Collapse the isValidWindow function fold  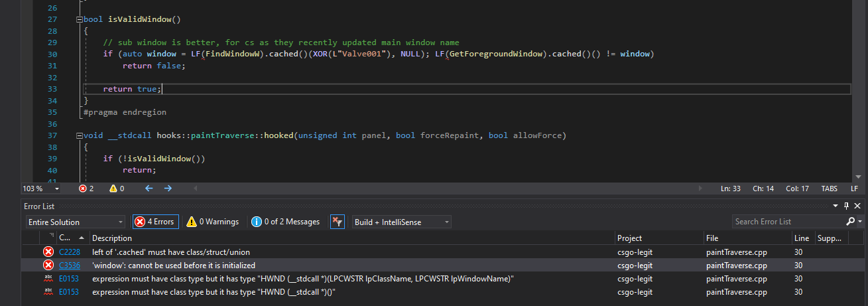[x=80, y=20]
